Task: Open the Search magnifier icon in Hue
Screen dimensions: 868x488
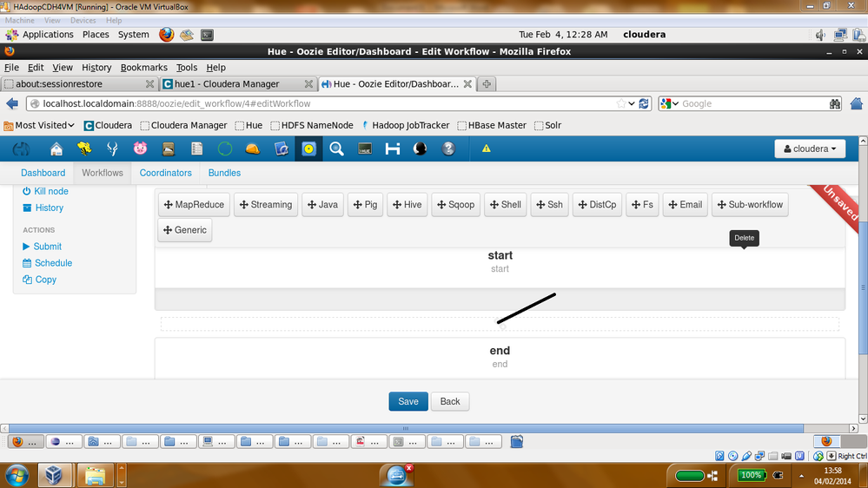Action: 336,148
